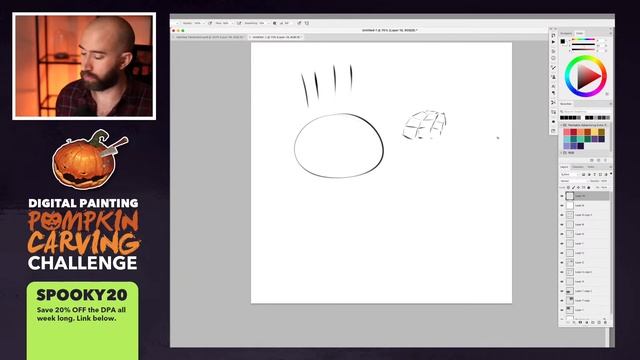Click the lock position move icon

tap(578, 187)
